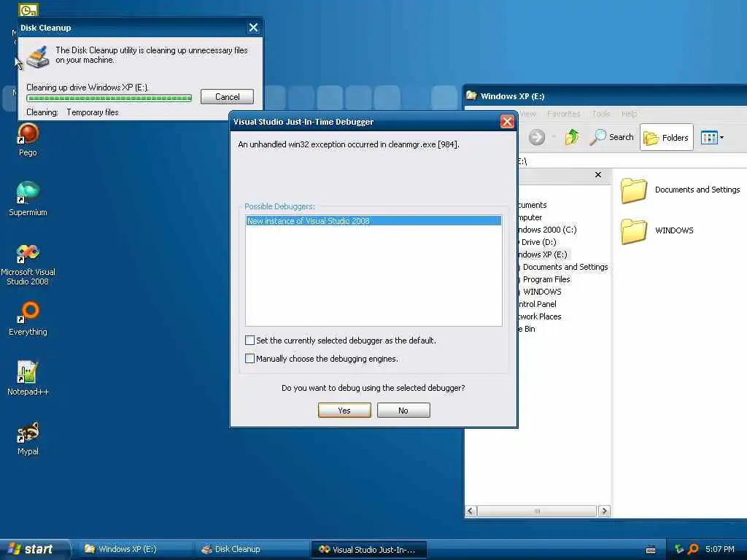Select Program Files in folder tree
The width and height of the screenshot is (747, 560).
point(546,279)
